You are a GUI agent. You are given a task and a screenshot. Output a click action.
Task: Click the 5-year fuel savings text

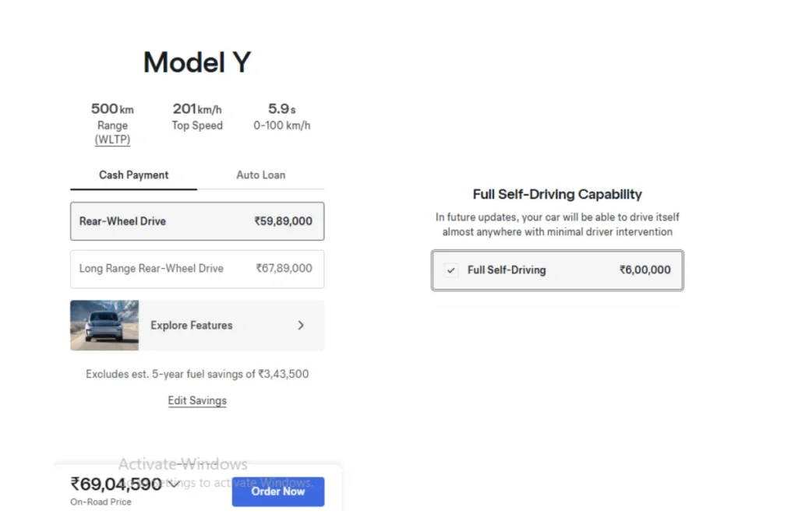197,374
